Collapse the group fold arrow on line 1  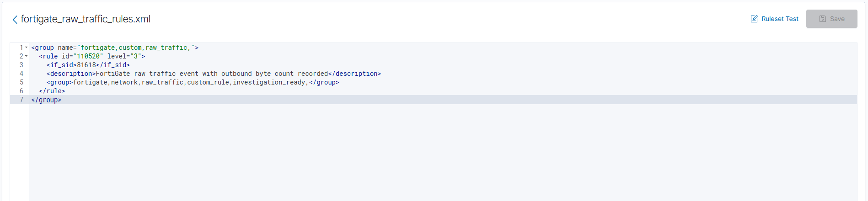pyautogui.click(x=27, y=48)
